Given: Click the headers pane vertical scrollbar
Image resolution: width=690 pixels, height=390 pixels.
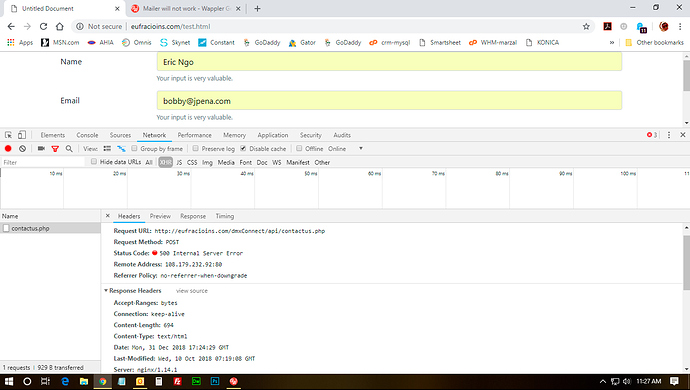Looking at the screenshot, I should tap(686, 263).
